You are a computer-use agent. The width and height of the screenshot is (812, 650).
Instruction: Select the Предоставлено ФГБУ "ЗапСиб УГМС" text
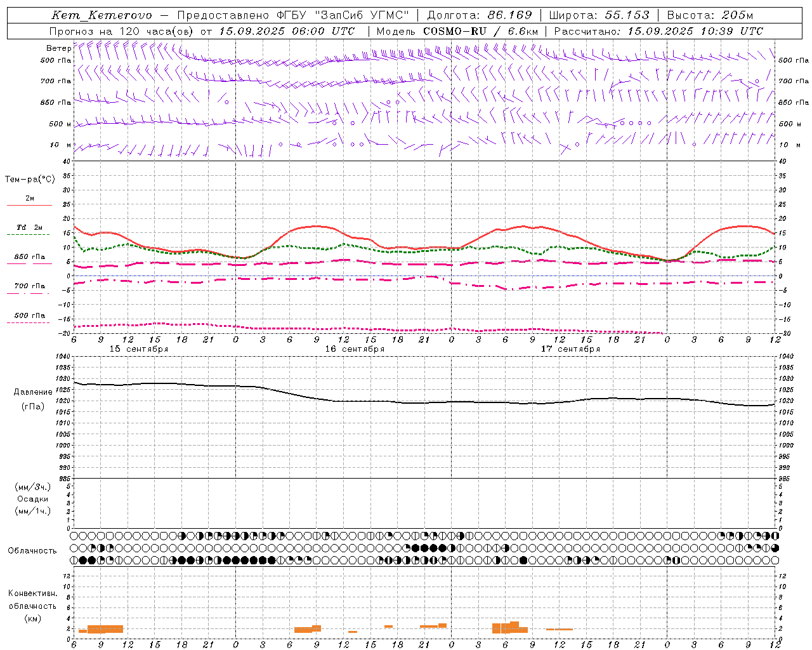click(292, 15)
